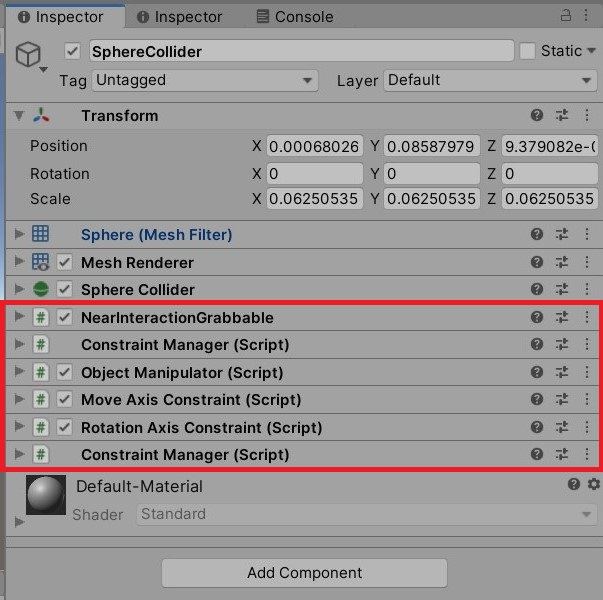Click the Mesh Renderer component icon
Viewport: 603px width, 600px height.
click(x=41, y=262)
